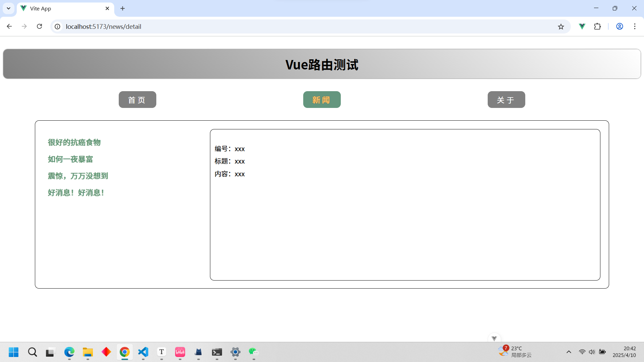The height and width of the screenshot is (362, 644).
Task: Open news link 很好的抗癌食物
Action: click(x=74, y=142)
